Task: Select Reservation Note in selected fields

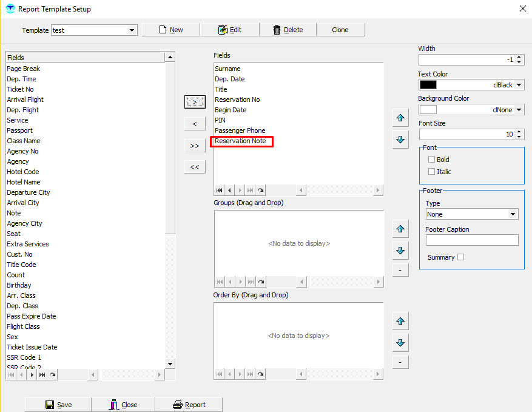Action: [x=240, y=141]
